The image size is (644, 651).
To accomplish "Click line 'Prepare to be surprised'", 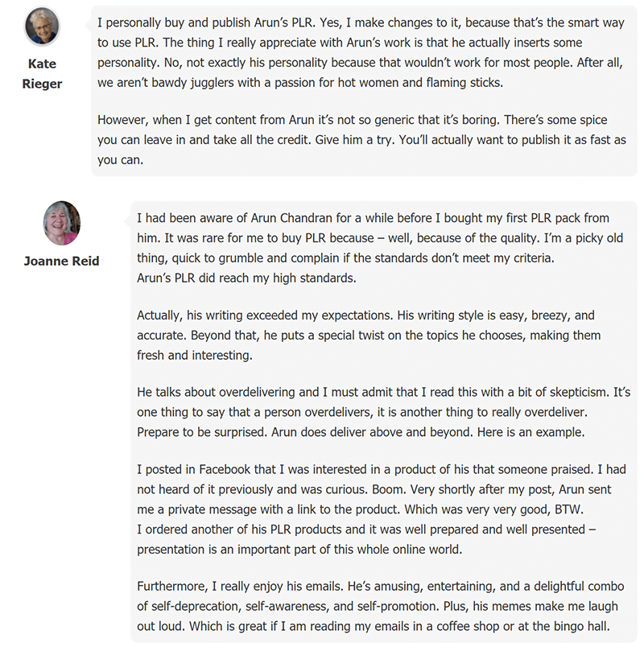I will (x=361, y=432).
